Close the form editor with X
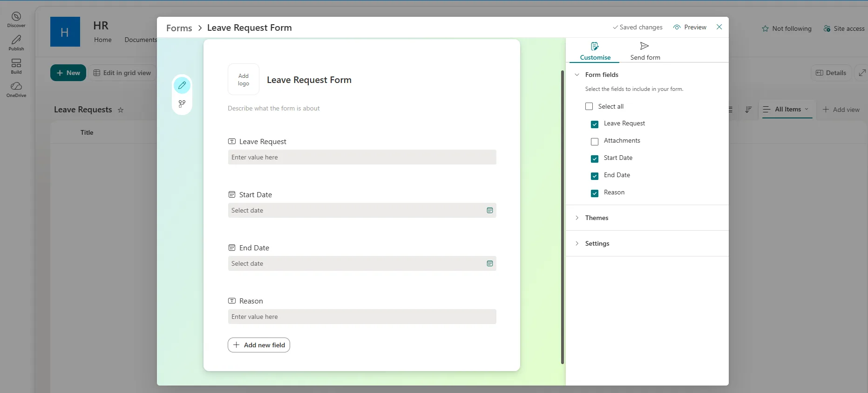The image size is (868, 393). 719,27
